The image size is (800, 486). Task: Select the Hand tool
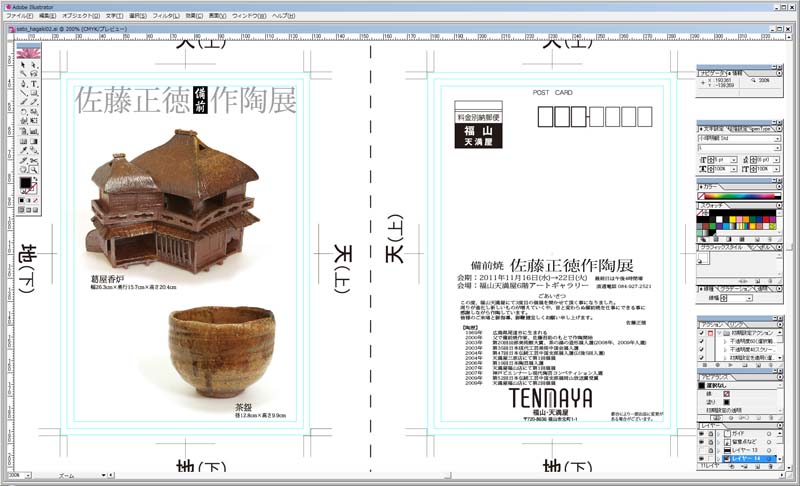pyautogui.click(x=23, y=169)
